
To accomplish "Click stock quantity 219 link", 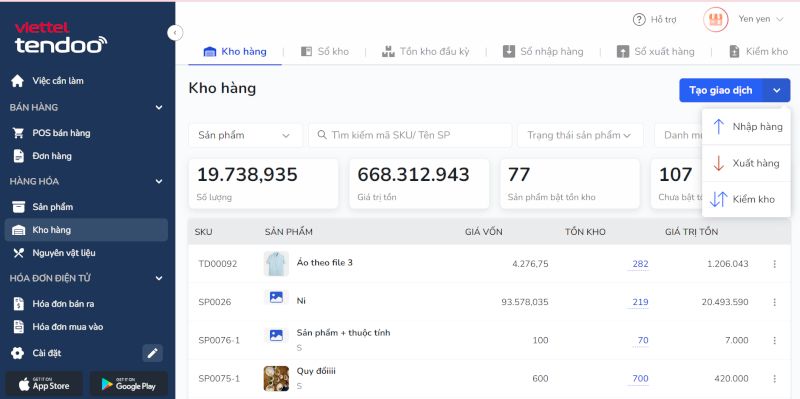I will coord(640,302).
